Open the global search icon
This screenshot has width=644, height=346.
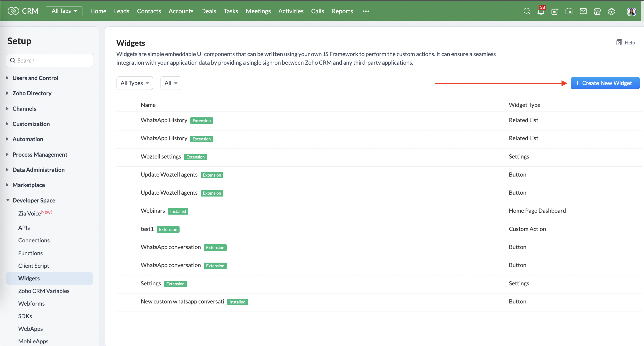pos(527,11)
